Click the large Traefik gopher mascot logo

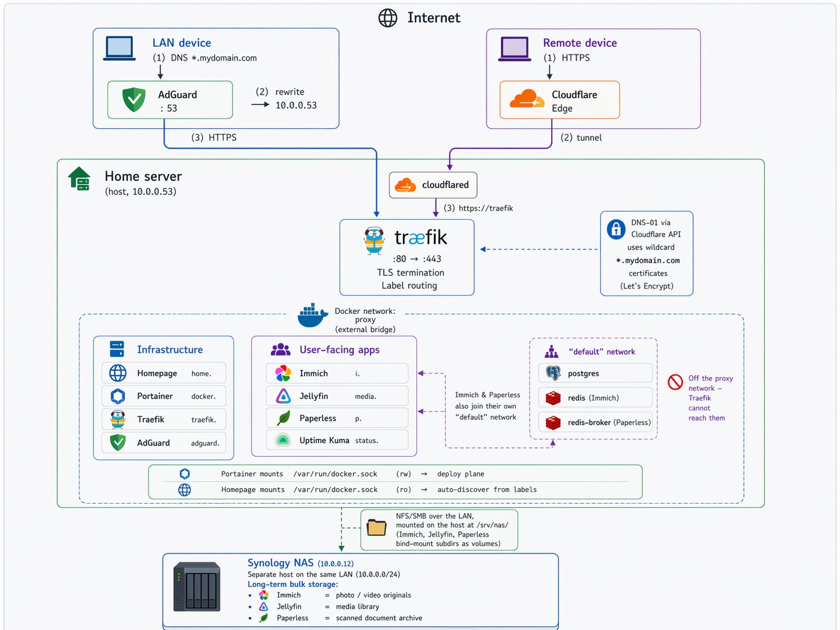374,241
